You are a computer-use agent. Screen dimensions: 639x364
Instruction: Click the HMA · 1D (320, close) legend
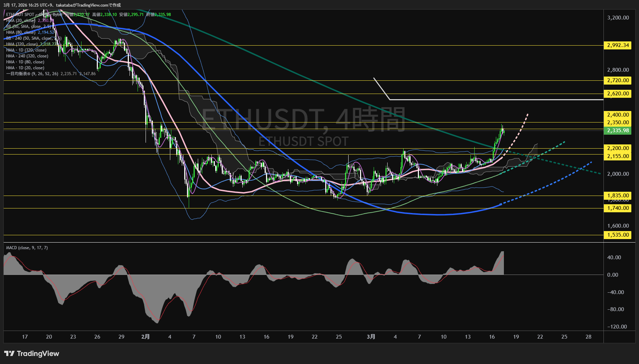(26, 50)
